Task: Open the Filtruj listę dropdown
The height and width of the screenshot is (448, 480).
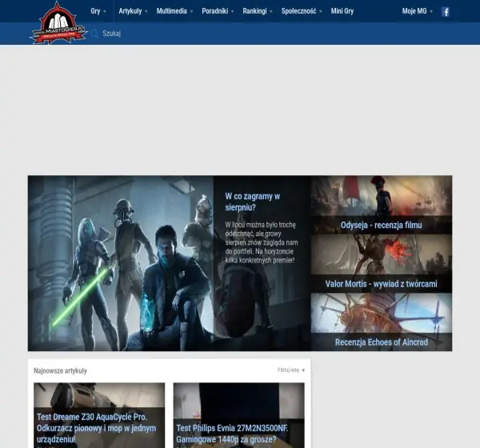Action: point(291,370)
